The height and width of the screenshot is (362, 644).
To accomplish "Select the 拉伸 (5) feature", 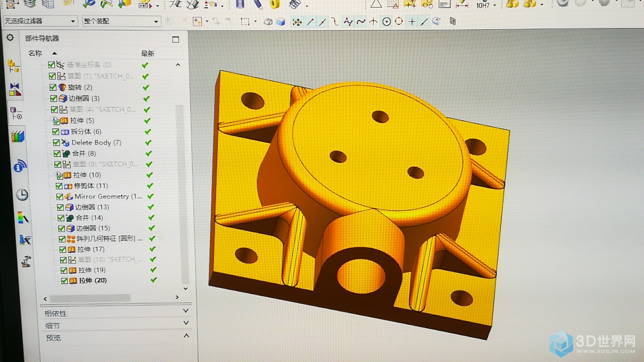I will point(82,121).
